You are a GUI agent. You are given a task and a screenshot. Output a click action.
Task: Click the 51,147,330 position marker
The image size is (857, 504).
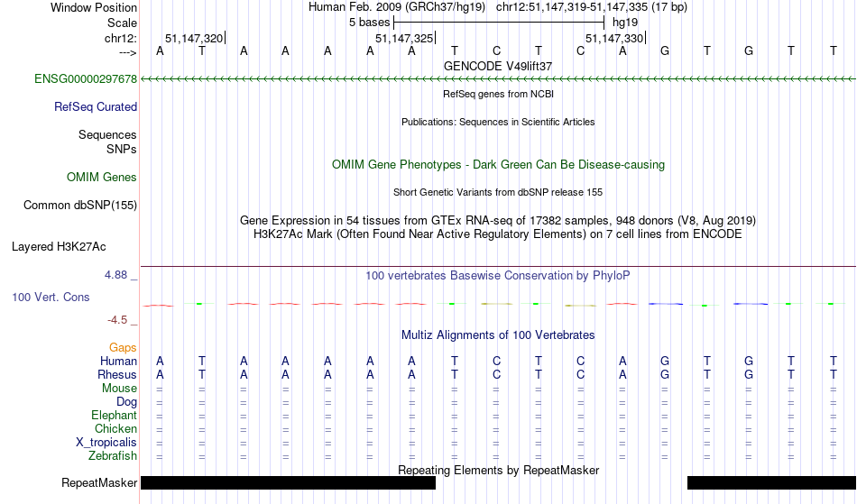pos(614,38)
